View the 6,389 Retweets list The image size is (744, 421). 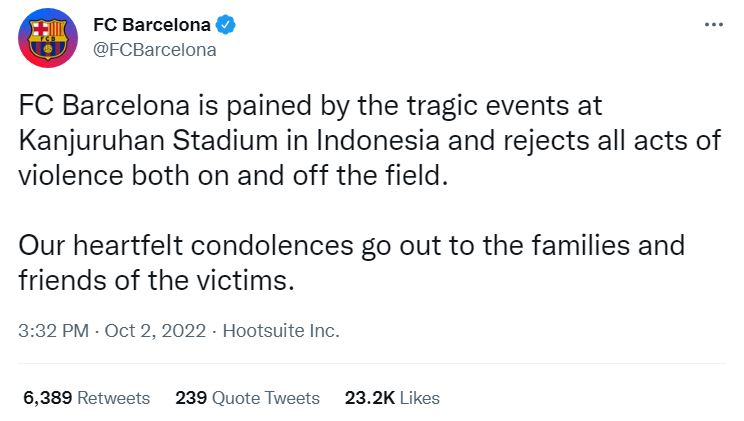[86, 398]
